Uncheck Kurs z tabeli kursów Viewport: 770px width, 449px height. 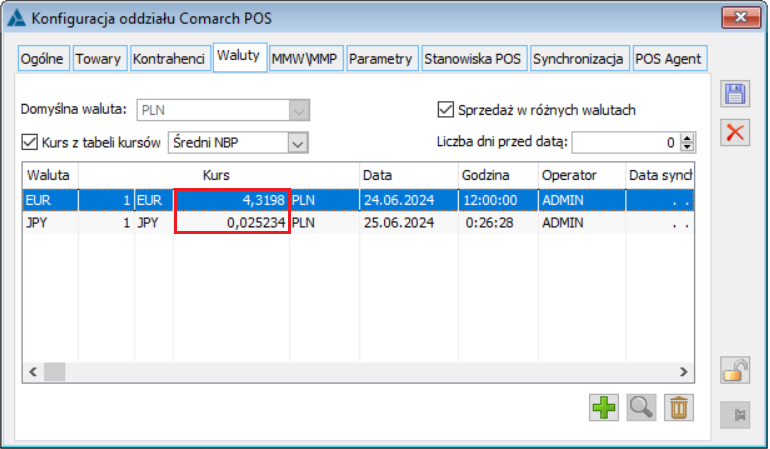(x=29, y=142)
